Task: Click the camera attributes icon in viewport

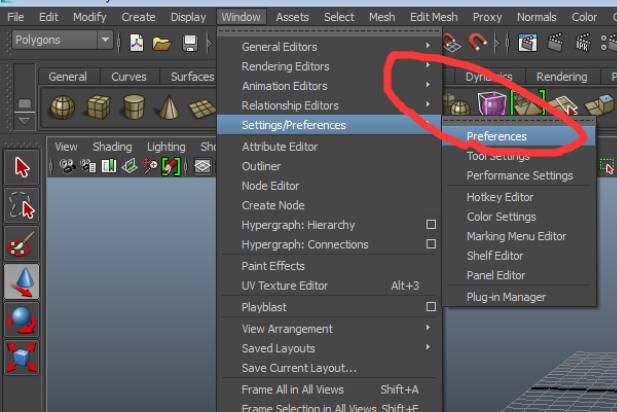Action: (88, 166)
